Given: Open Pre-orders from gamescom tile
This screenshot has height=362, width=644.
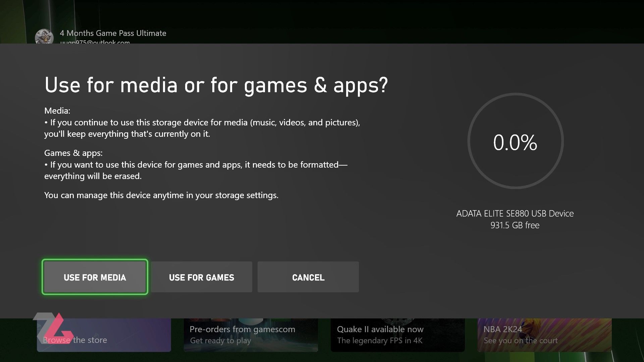Looking at the screenshot, I should [251, 335].
